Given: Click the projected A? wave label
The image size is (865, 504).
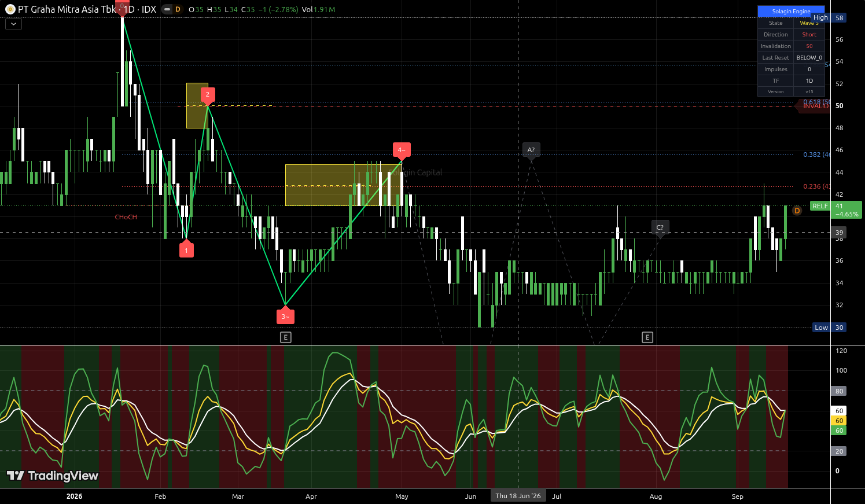Looking at the screenshot, I should coord(531,150).
